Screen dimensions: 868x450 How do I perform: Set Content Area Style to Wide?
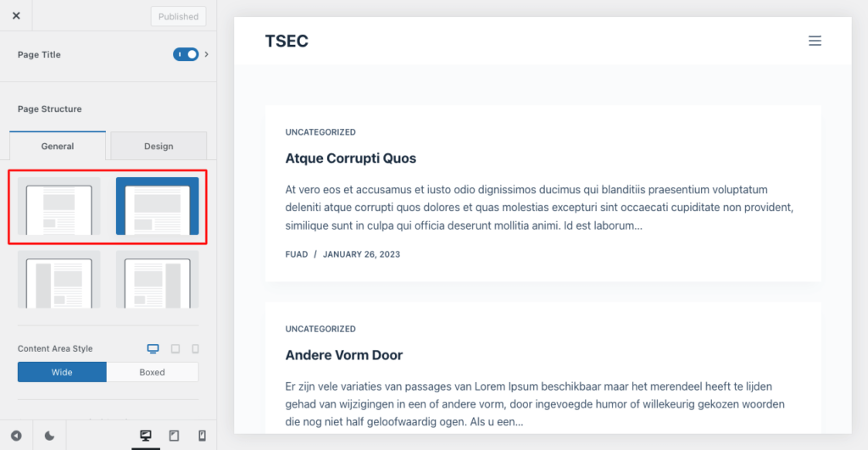(62, 372)
